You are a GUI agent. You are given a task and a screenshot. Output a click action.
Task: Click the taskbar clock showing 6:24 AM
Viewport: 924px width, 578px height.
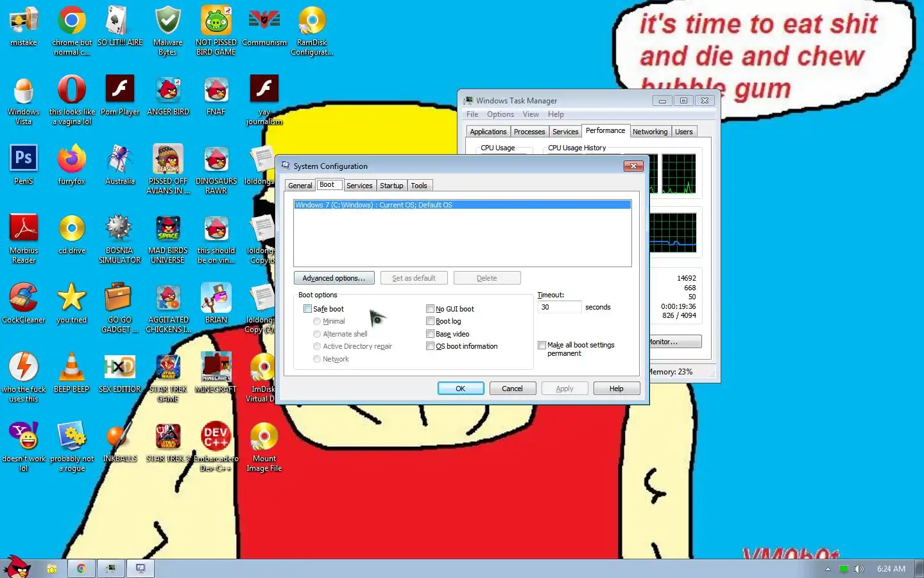tap(891, 569)
